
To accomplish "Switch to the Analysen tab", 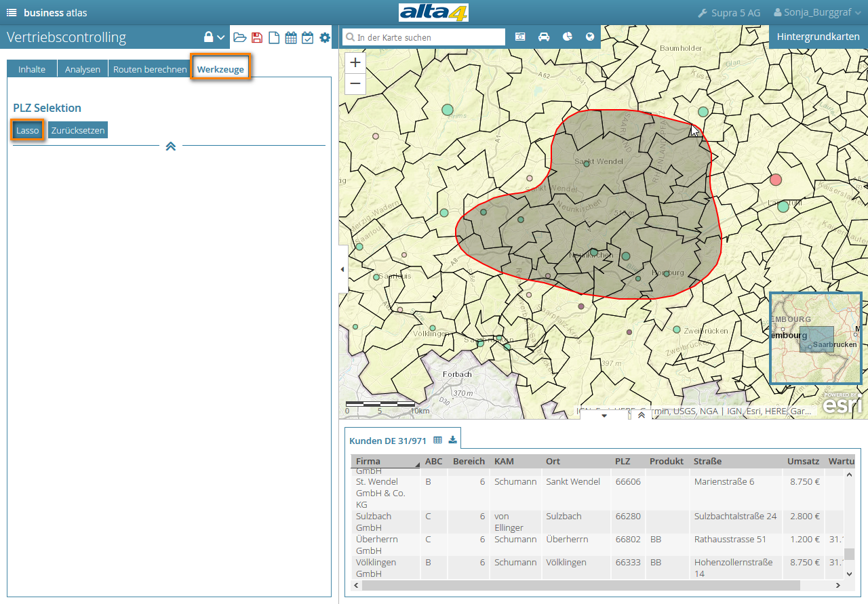I will pyautogui.click(x=83, y=69).
